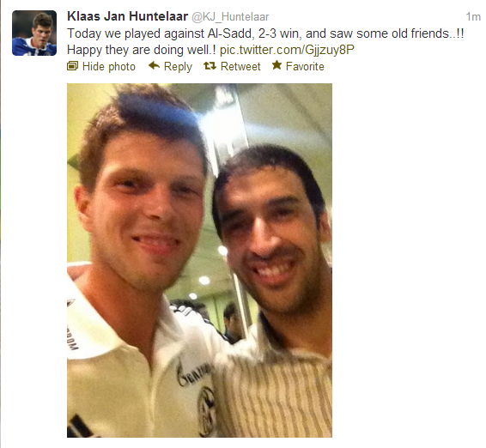The width and height of the screenshot is (486, 448).
Task: Open the tweet author's profile avatar
Action: pyautogui.click(x=34, y=33)
